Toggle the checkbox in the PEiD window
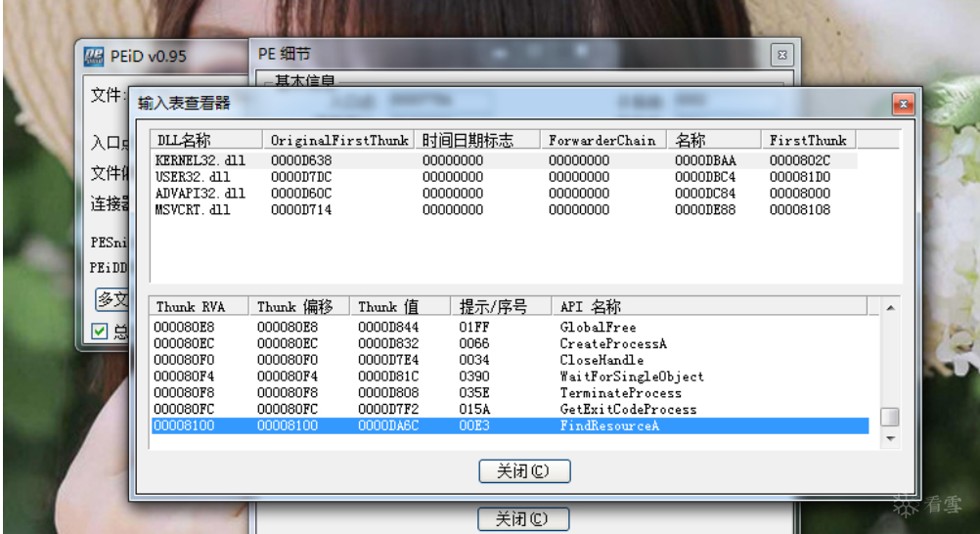980x534 pixels. click(99, 331)
